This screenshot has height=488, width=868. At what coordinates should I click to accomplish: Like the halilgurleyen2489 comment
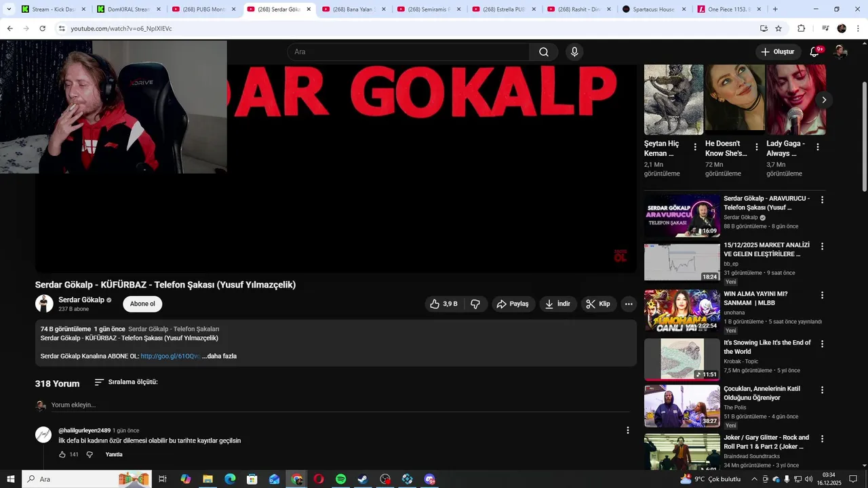coord(62,455)
